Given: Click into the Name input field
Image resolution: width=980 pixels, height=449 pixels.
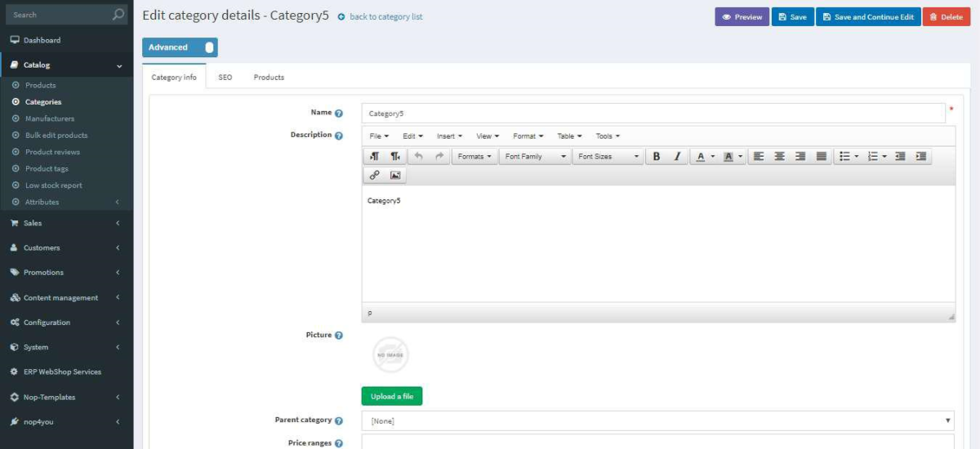Looking at the screenshot, I should pos(653,113).
